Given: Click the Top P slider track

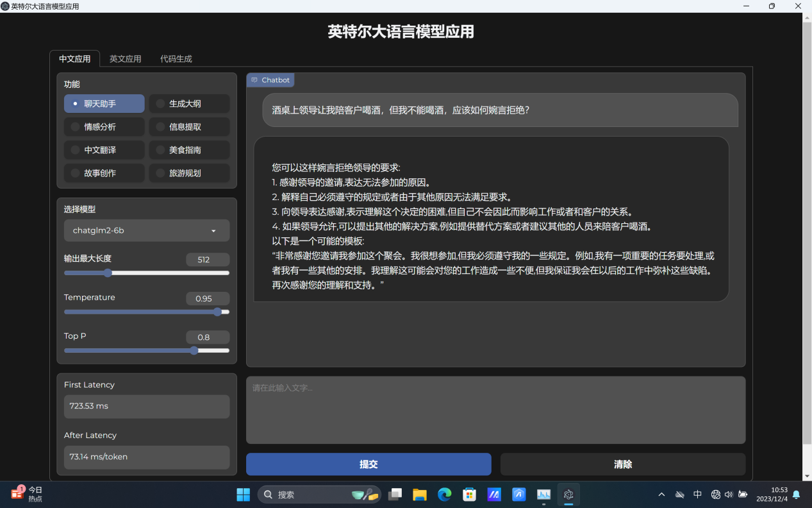Looking at the screenshot, I should tap(147, 351).
